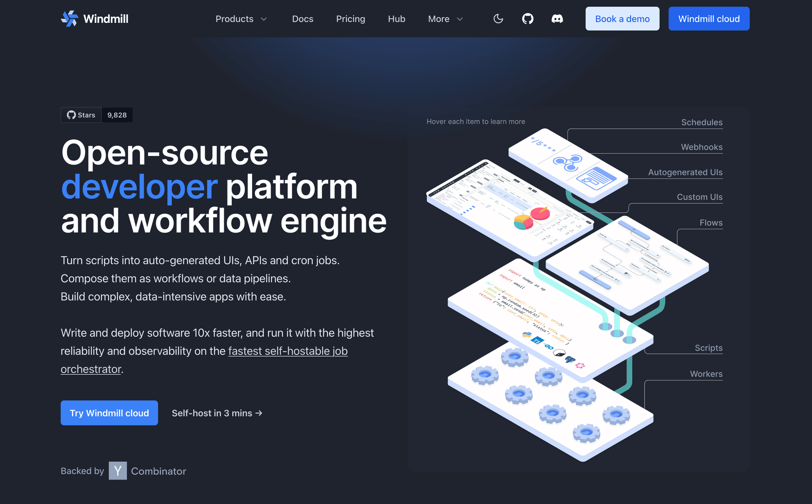Open the GitHub repository icon in navbar
The width and height of the screenshot is (812, 504).
click(528, 19)
